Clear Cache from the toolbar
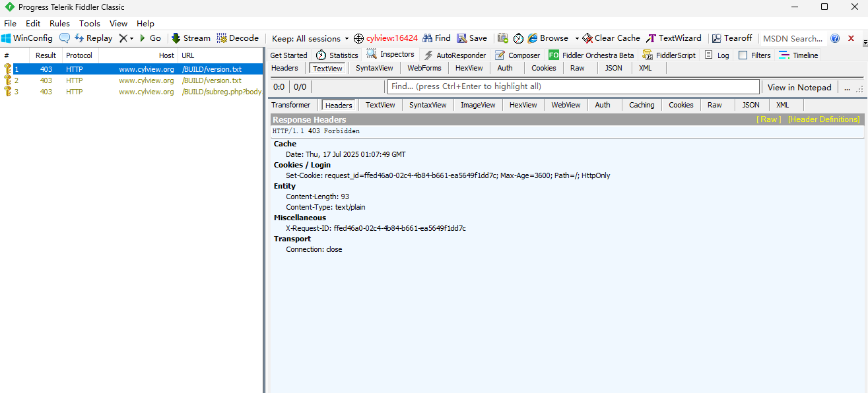Image resolution: width=868 pixels, height=393 pixels. click(x=611, y=38)
